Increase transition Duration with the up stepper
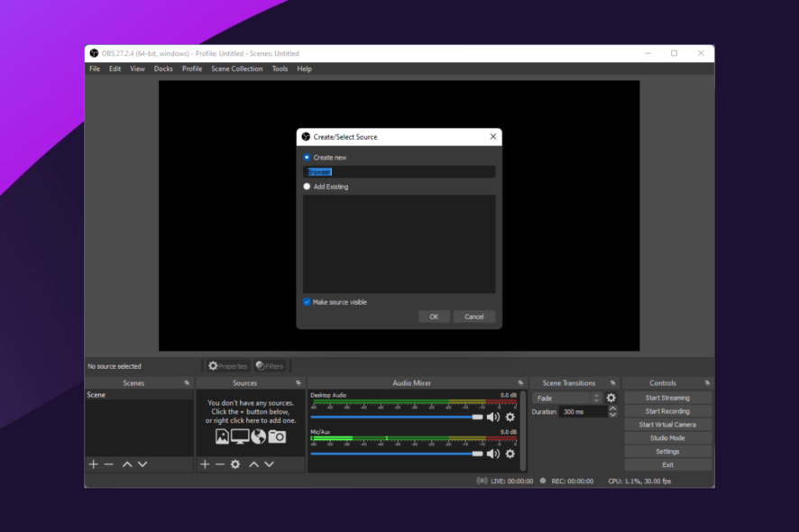 click(612, 407)
